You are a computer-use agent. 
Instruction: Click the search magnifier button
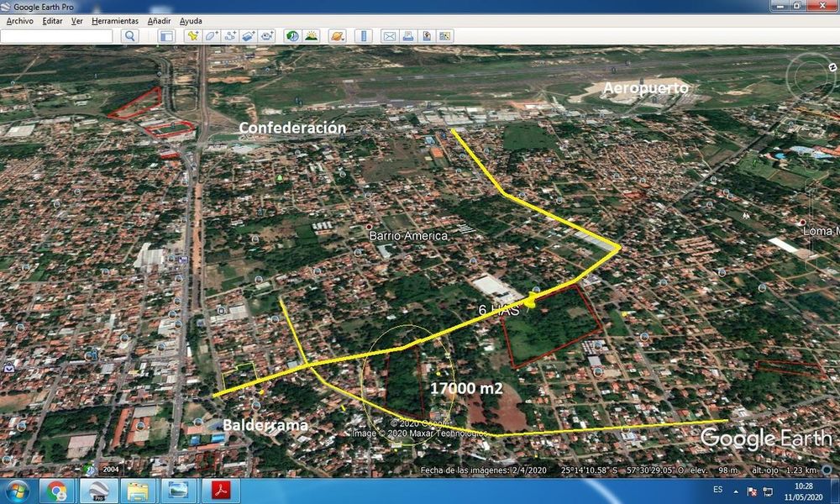tap(129, 36)
